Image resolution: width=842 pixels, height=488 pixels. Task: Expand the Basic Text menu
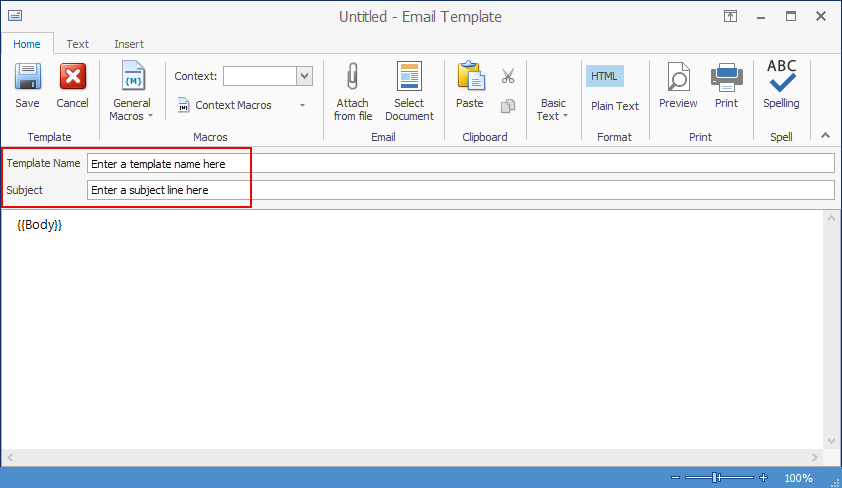click(x=553, y=110)
